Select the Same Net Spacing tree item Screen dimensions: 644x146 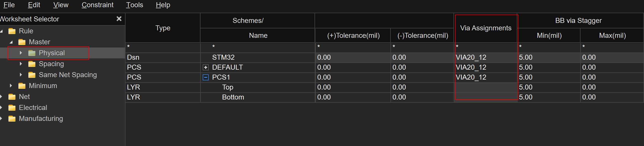pos(67,75)
